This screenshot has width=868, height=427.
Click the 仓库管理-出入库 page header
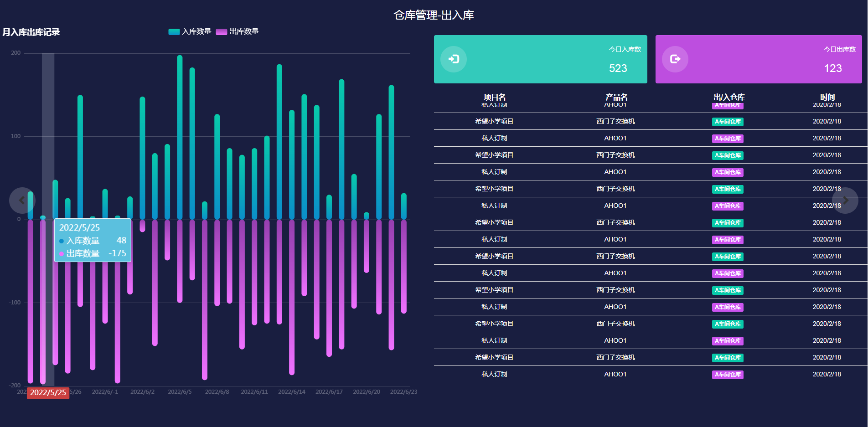tap(434, 15)
